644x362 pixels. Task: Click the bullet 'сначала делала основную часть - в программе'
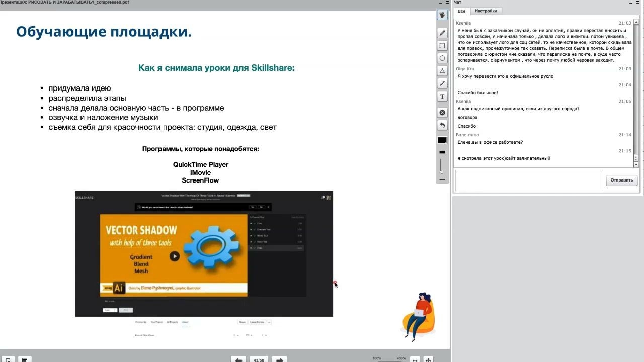click(136, 108)
